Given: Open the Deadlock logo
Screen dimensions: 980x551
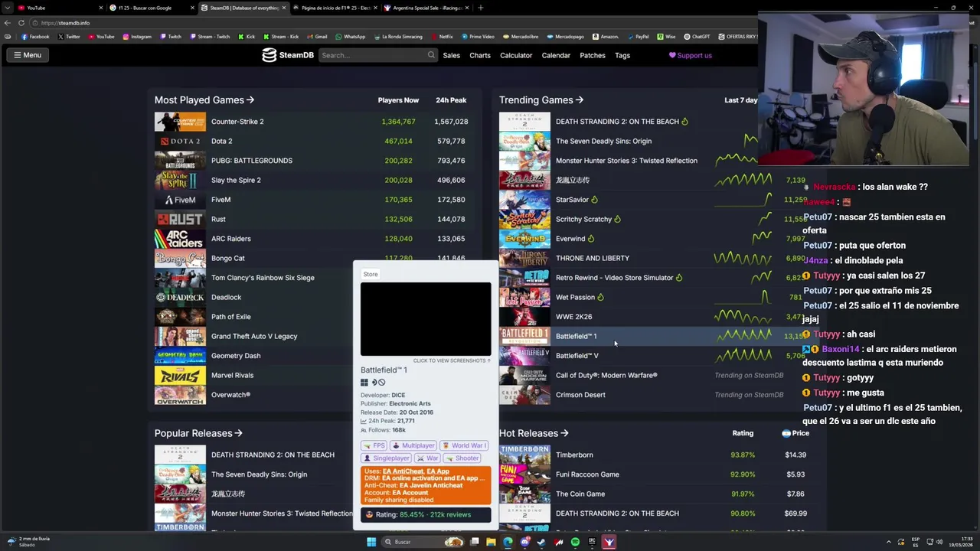Looking at the screenshot, I should click(180, 297).
